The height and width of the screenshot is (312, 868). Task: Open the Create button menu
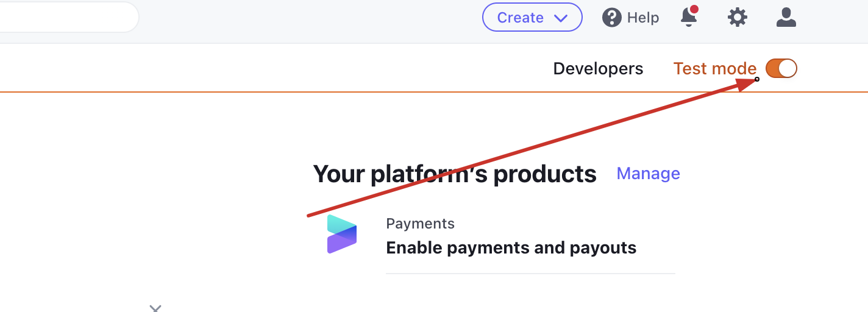point(532,18)
